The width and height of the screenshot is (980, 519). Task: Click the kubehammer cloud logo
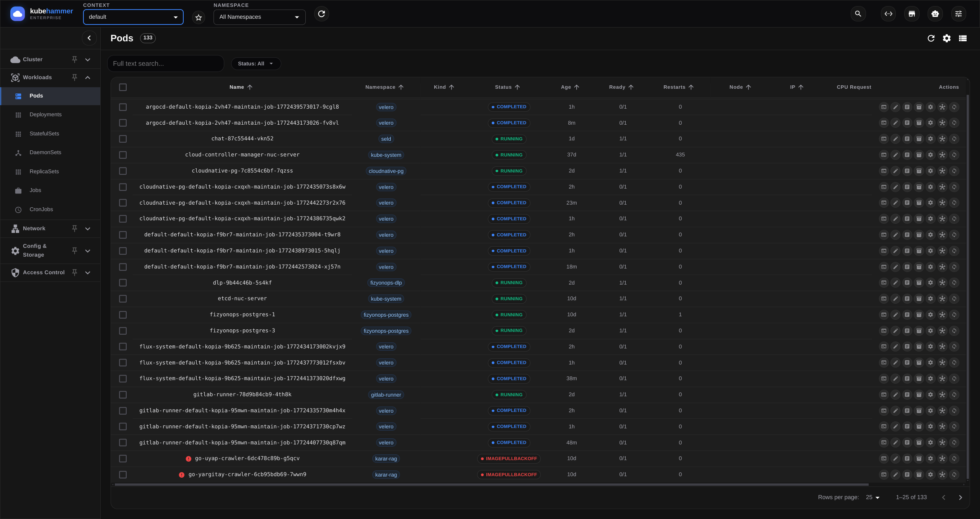(18, 14)
